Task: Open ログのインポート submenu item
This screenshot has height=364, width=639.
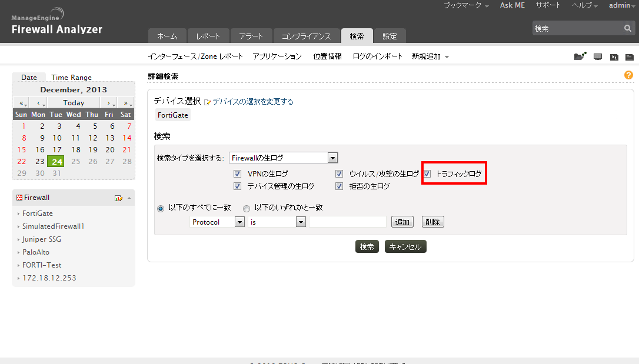Action: [x=377, y=56]
